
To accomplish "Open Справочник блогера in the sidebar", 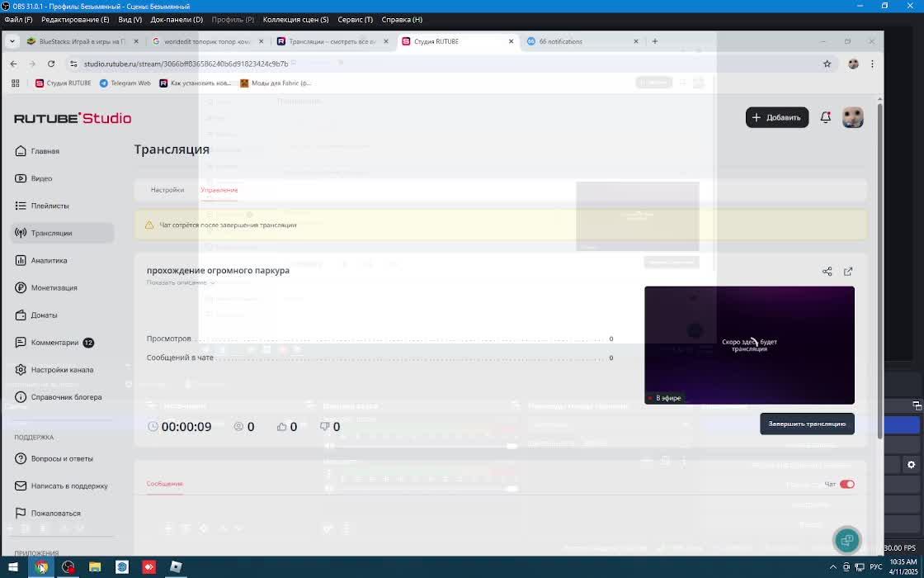I will pyautogui.click(x=59, y=397).
